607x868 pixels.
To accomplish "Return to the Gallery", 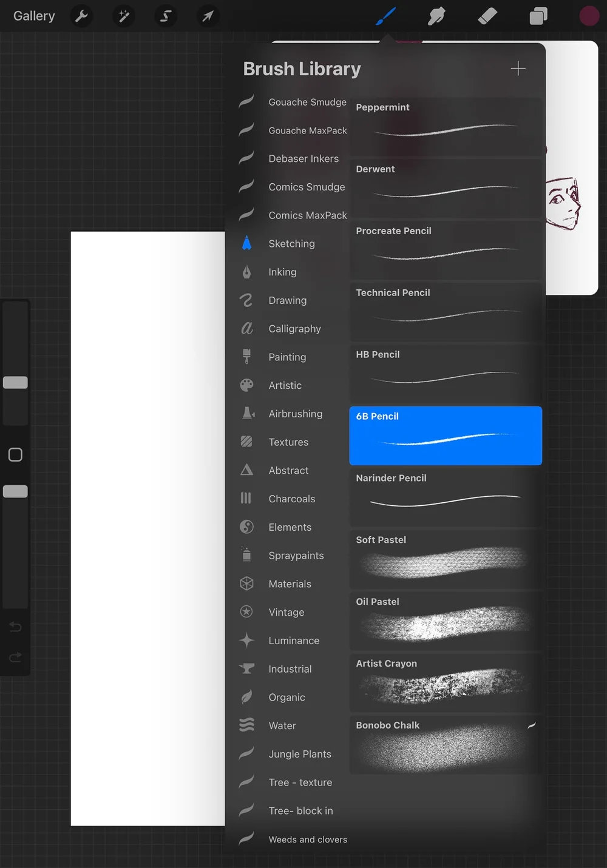I will click(33, 16).
